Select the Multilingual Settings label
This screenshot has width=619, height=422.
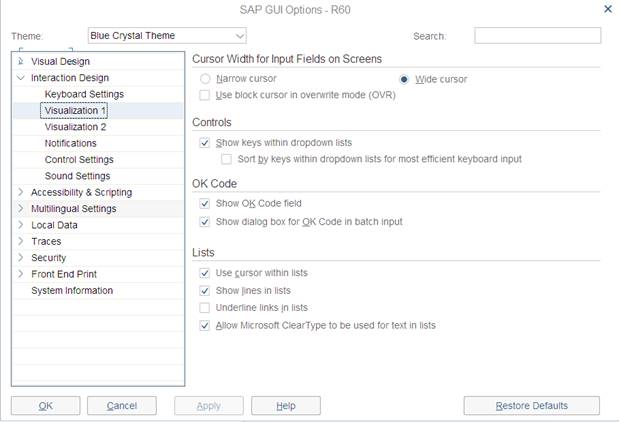click(x=74, y=208)
